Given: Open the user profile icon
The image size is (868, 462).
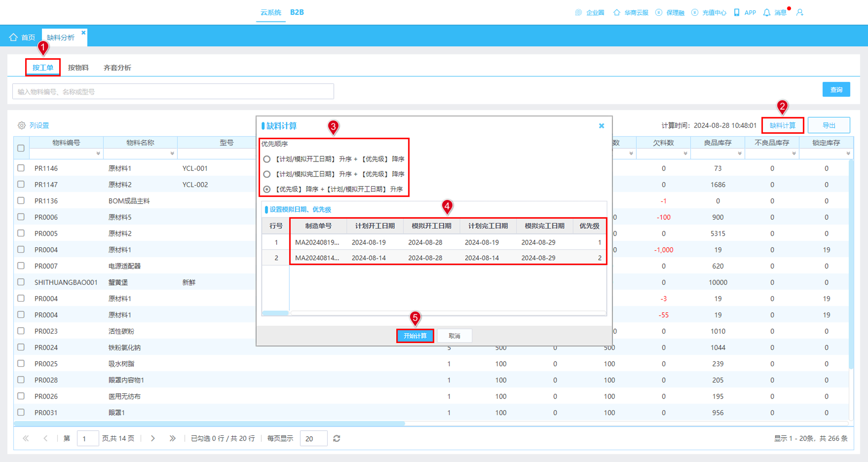Looking at the screenshot, I should point(800,12).
